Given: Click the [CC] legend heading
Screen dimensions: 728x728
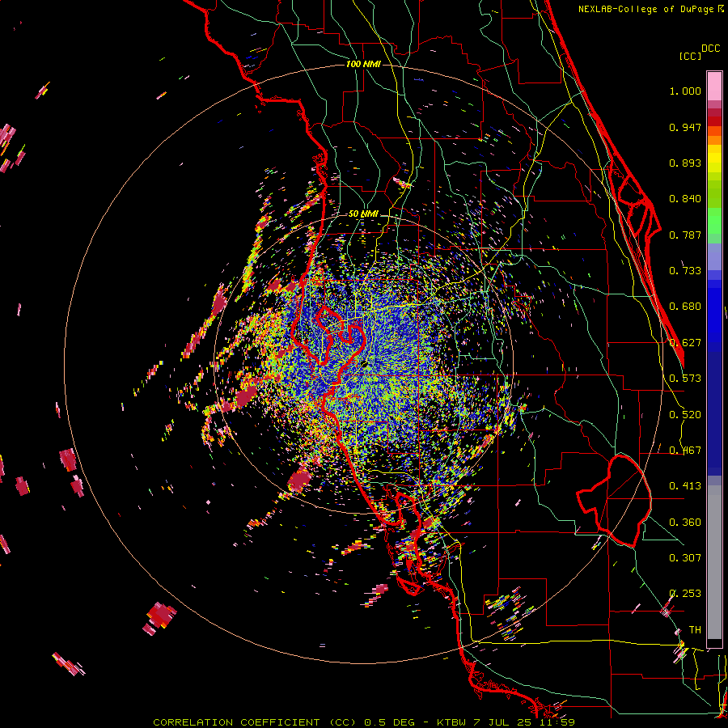Looking at the screenshot, I should pos(690,56).
